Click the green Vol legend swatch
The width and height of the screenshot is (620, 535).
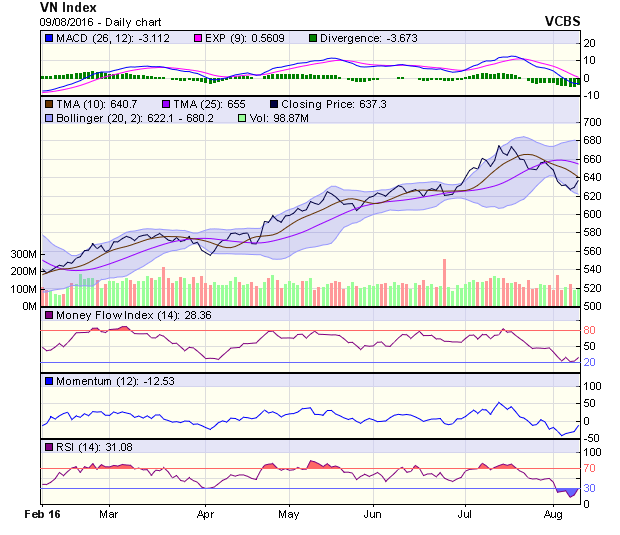pyautogui.click(x=241, y=118)
